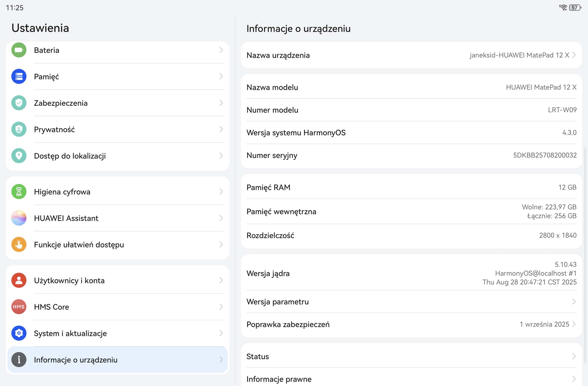
Task: Click the Status row chevron
Action: [574, 356]
